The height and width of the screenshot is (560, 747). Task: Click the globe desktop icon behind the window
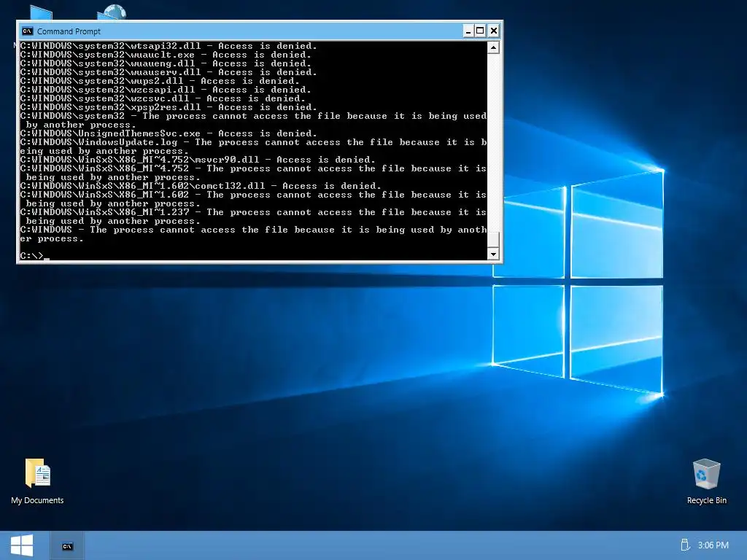point(113,12)
